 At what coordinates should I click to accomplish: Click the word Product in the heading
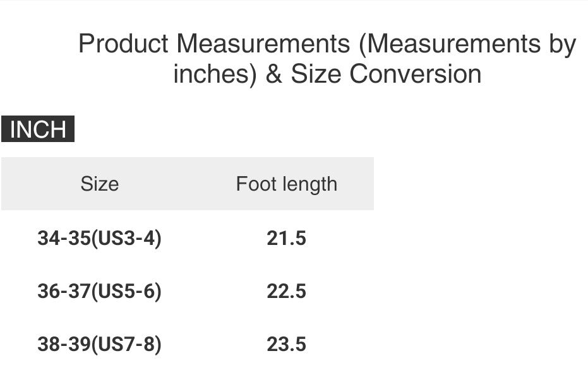click(x=123, y=44)
